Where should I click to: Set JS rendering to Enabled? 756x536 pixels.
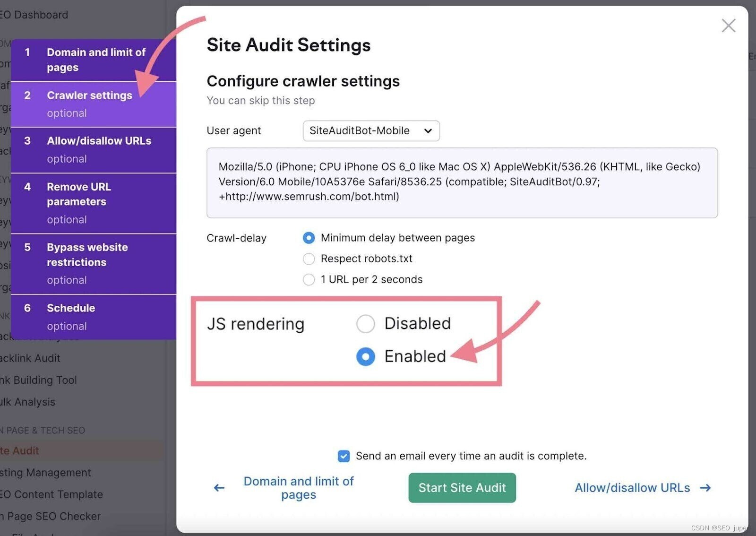click(365, 356)
